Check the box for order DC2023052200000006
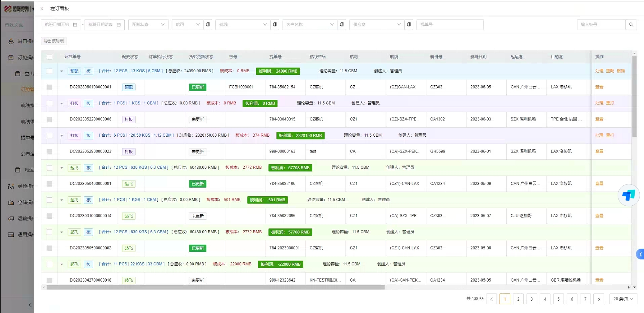The image size is (644, 313). [x=50, y=119]
